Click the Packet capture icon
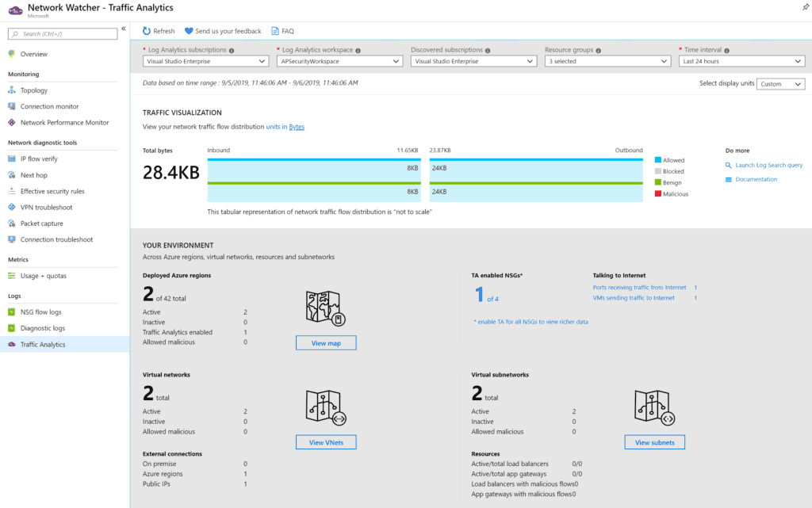This screenshot has width=812, height=508. tap(12, 223)
